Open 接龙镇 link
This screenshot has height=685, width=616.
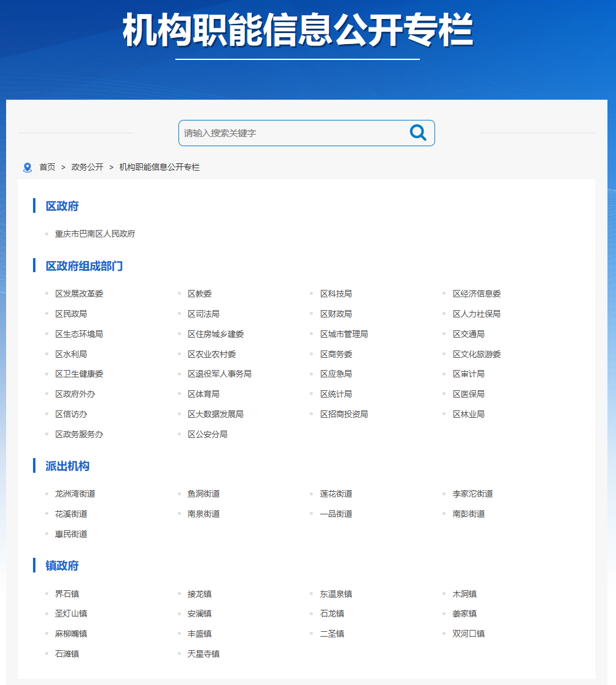point(199,594)
